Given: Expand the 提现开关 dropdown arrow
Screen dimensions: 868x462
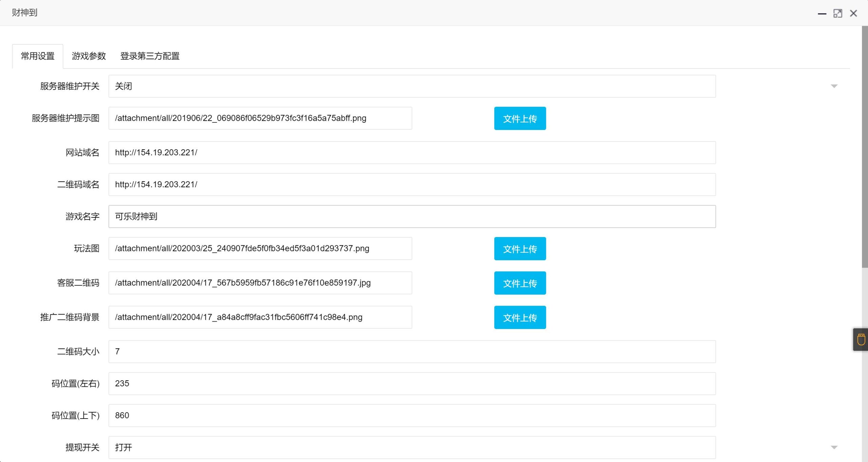Looking at the screenshot, I should pos(834,447).
